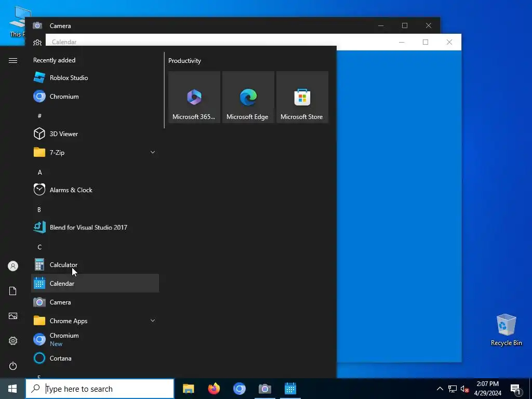Jump to the letter C section header
Image resolution: width=532 pixels, height=399 pixels.
click(39, 247)
